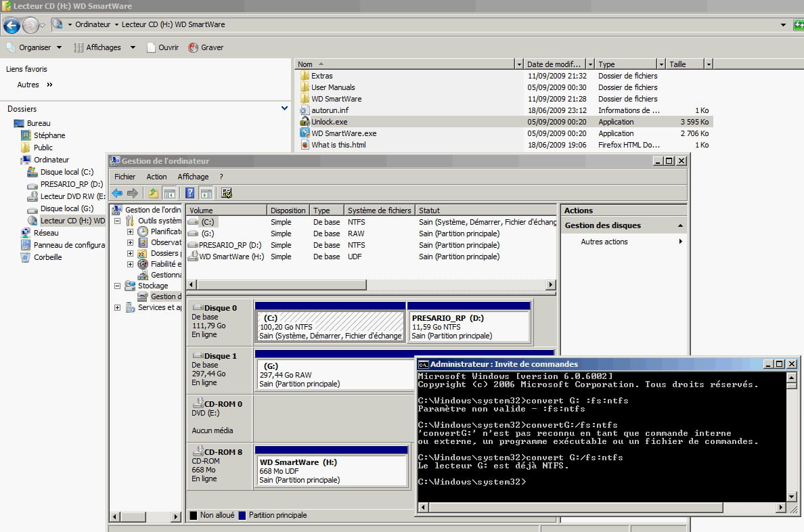Click the Explorer back navigation button
Image resolution: width=804 pixels, height=532 pixels.
[x=12, y=26]
